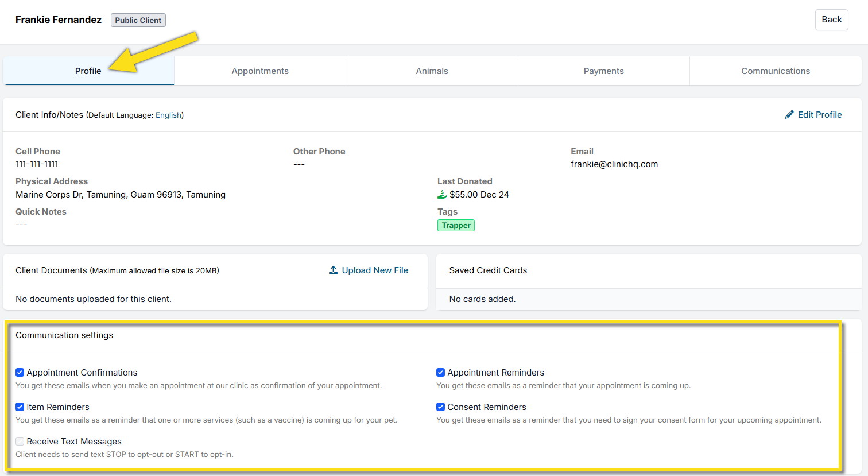Open the Communications tab

point(775,71)
